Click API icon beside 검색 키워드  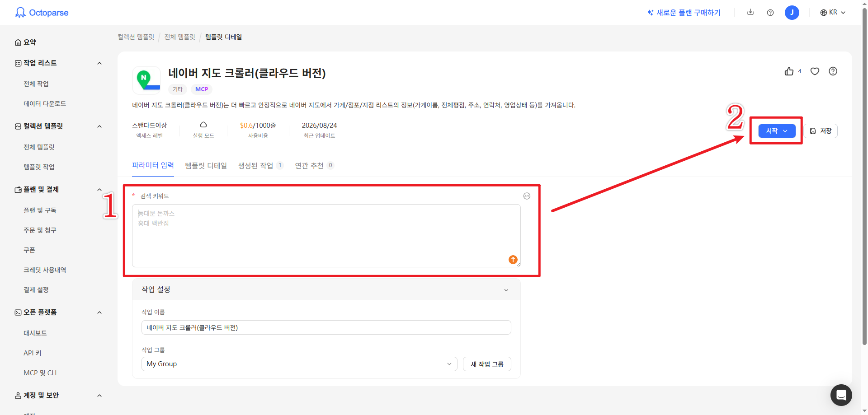click(527, 196)
